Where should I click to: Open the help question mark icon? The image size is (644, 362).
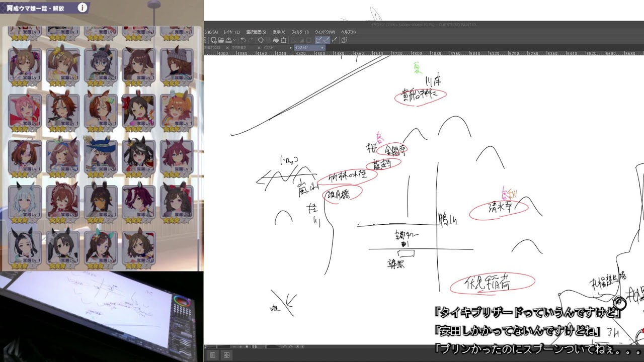tap(344, 40)
